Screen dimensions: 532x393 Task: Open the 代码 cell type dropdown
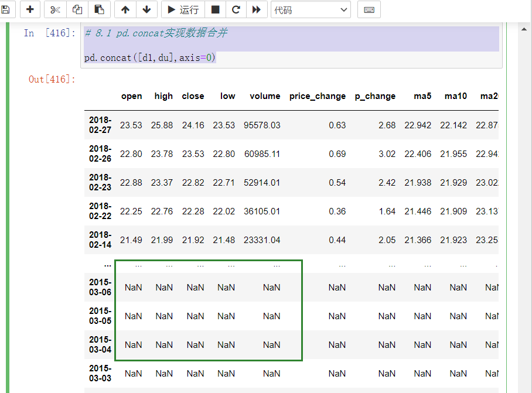click(x=311, y=10)
